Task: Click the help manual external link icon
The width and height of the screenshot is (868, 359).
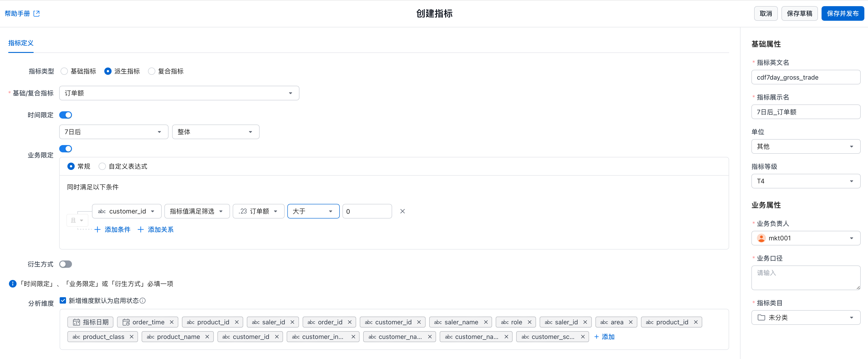Action: tap(37, 13)
